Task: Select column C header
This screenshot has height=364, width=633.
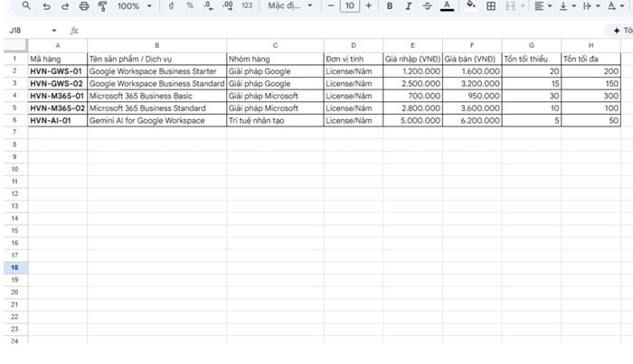Action: click(275, 45)
